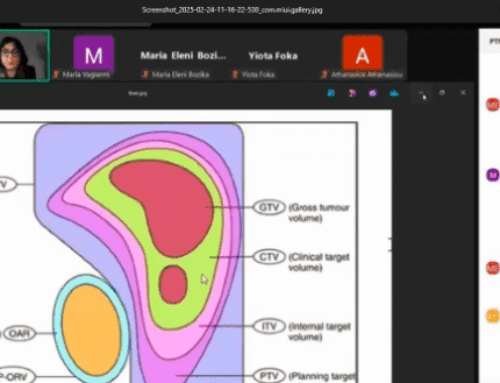Click the muted mic icon beside Athanasios Athanasiou
Screen dimensions: 500x383
click(x=324, y=74)
